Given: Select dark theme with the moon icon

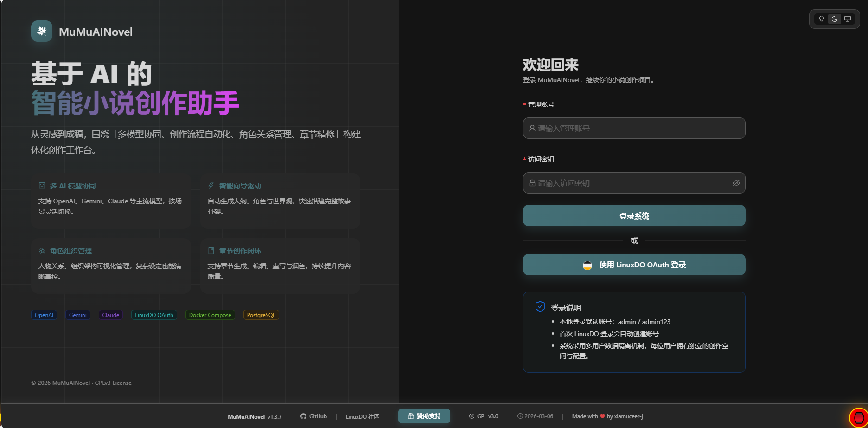Looking at the screenshot, I should click(835, 19).
